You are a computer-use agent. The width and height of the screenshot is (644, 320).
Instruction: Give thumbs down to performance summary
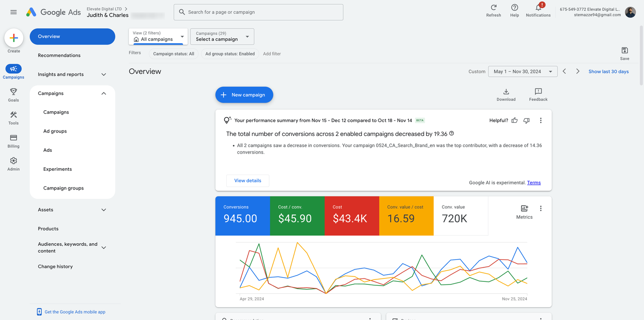click(526, 121)
